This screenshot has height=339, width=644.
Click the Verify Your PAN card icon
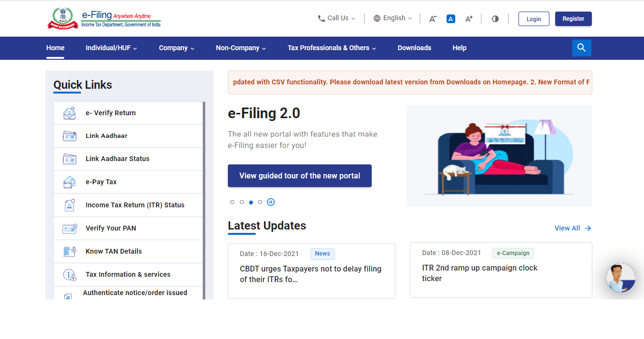click(70, 228)
